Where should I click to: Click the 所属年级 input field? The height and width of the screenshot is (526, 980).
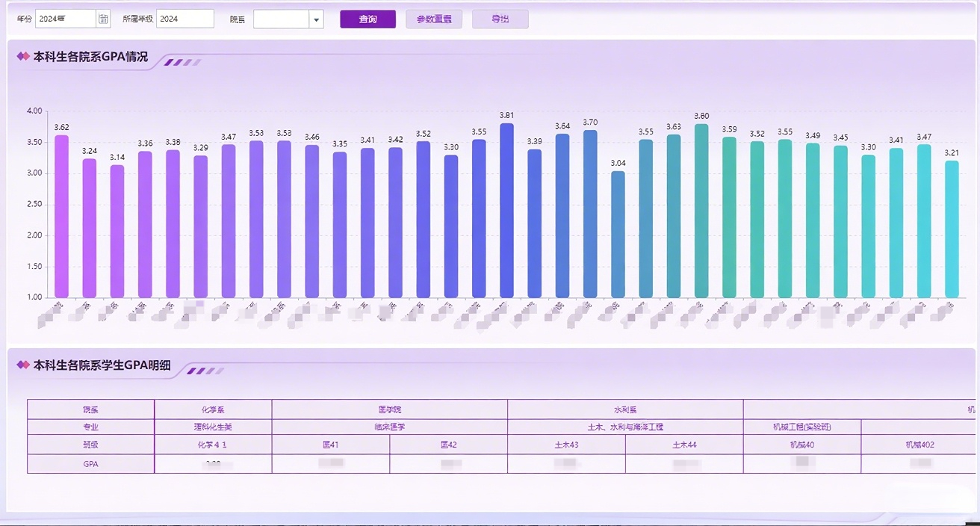click(x=184, y=19)
